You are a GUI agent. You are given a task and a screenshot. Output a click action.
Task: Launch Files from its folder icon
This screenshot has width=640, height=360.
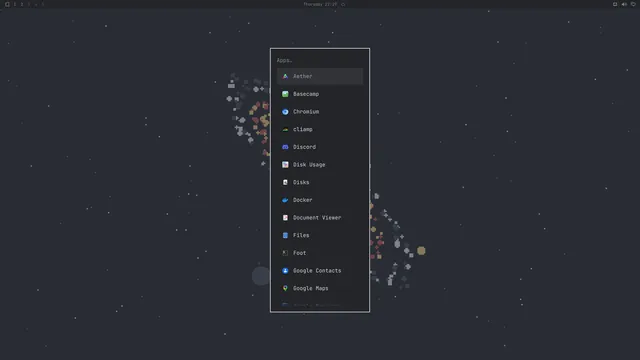coord(285,235)
